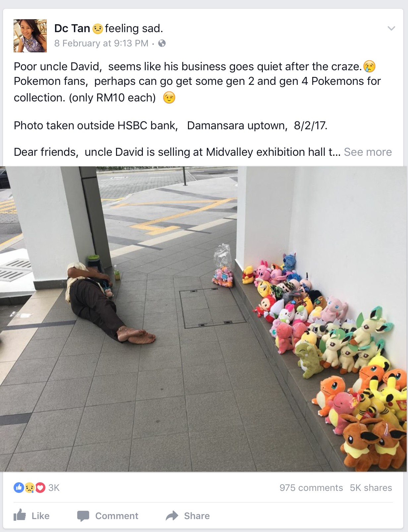
Task: Expand the post options chevron
Action: pyautogui.click(x=391, y=29)
